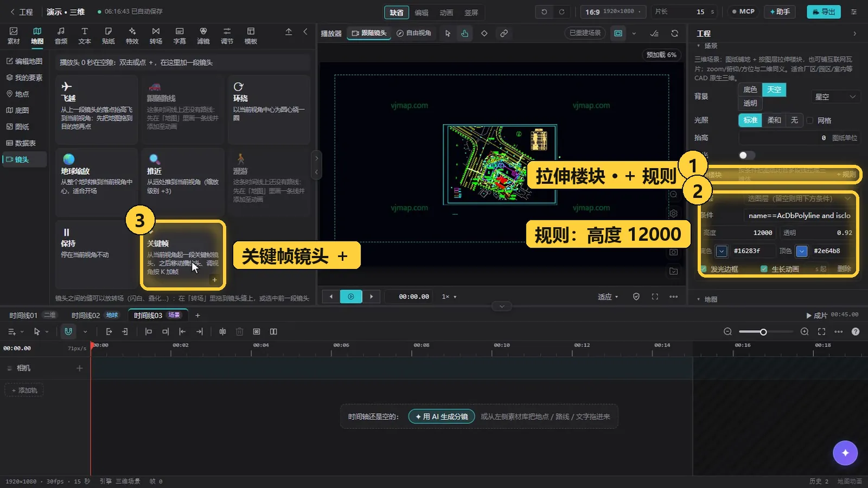Expand the 地图 section in project panel
The width and height of the screenshot is (868, 488).
pyautogui.click(x=707, y=299)
